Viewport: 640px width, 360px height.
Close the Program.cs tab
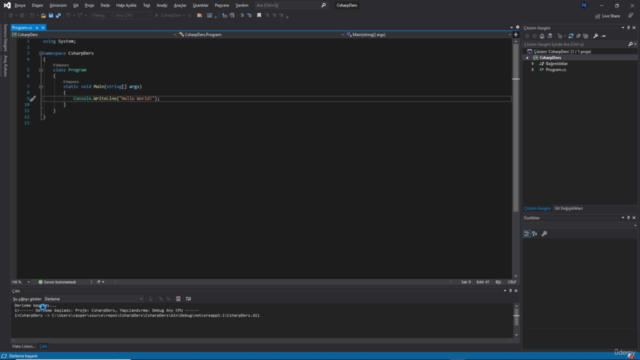[43, 27]
